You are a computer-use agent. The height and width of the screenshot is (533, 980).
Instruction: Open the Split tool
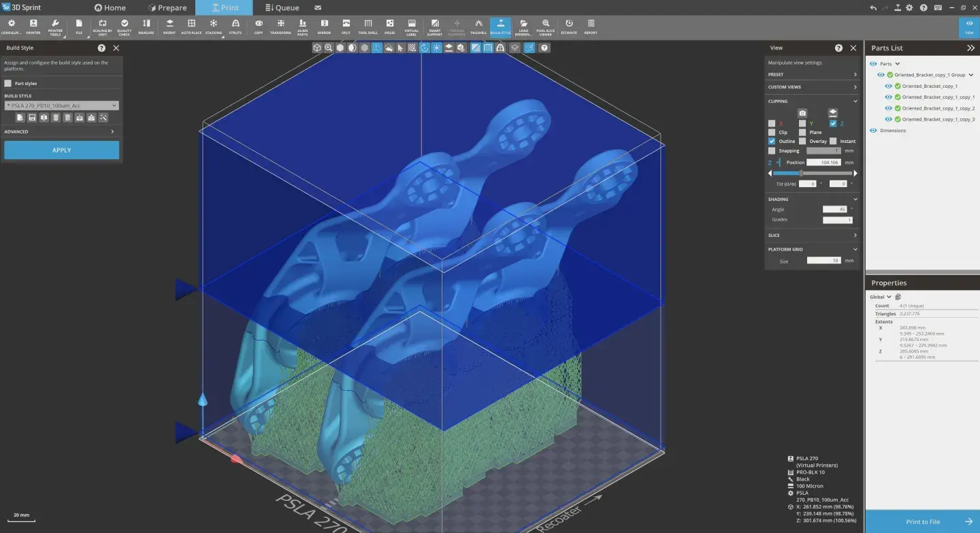tap(346, 27)
